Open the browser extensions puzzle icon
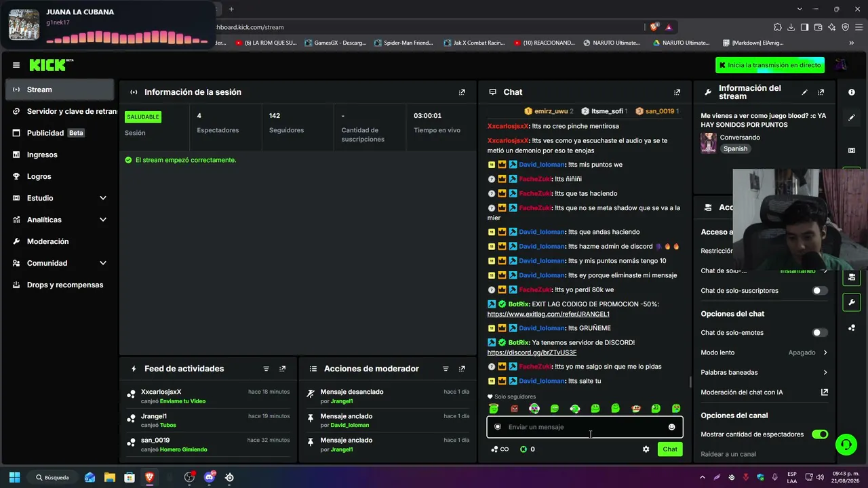Screen dimensions: 868x488 click(777, 27)
